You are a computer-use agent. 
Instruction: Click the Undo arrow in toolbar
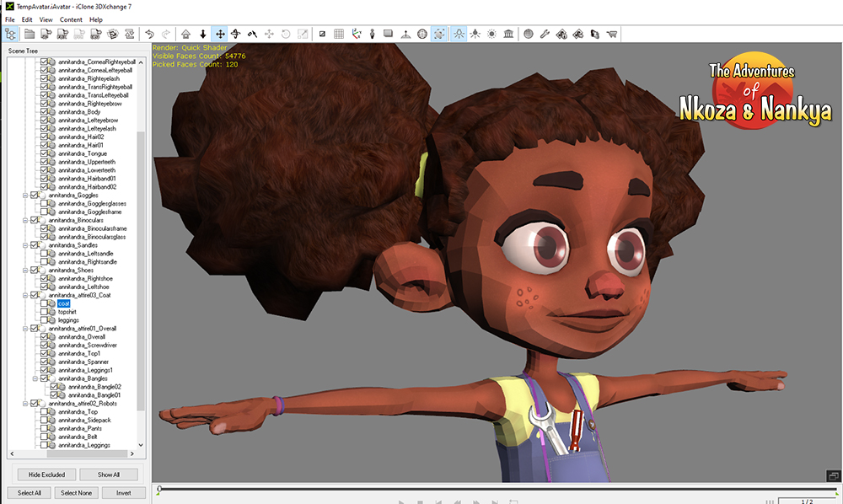click(x=149, y=34)
